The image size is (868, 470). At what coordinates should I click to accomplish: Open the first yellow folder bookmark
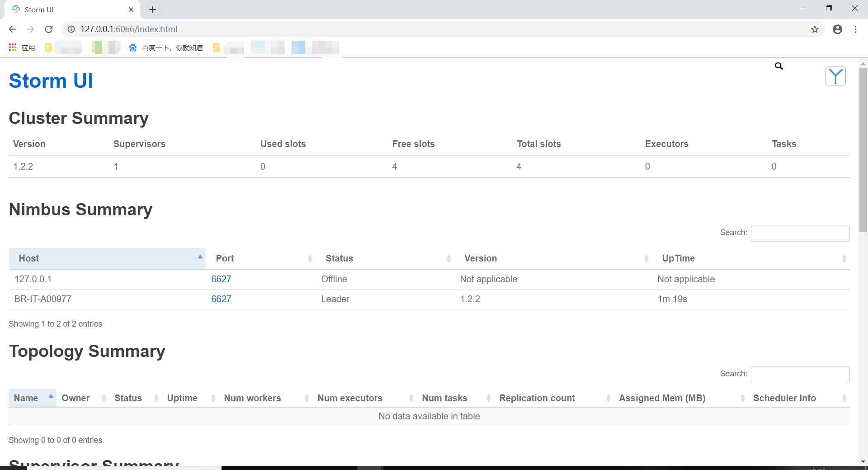(x=48, y=47)
